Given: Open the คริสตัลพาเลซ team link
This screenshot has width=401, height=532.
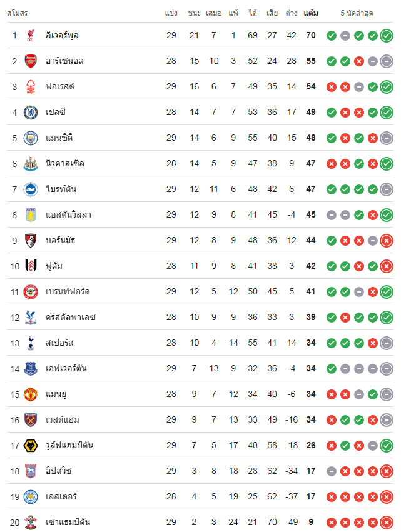Looking at the screenshot, I should (71, 317).
